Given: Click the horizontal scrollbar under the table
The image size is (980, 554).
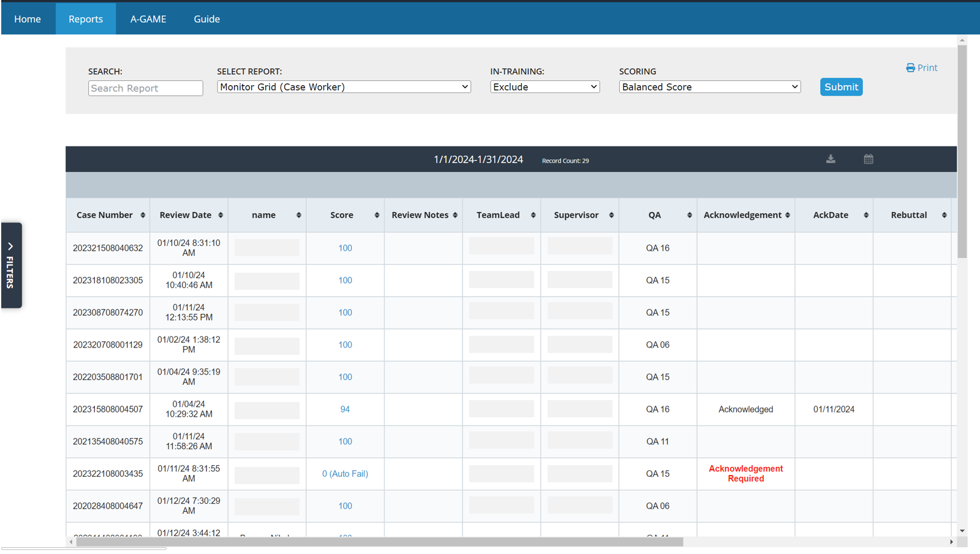Looking at the screenshot, I should pyautogui.click(x=380, y=542).
